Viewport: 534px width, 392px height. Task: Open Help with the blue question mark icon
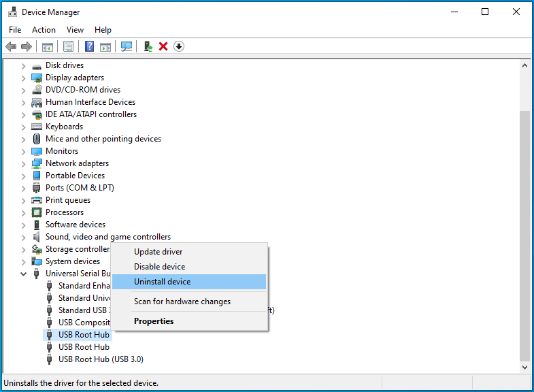click(x=89, y=46)
